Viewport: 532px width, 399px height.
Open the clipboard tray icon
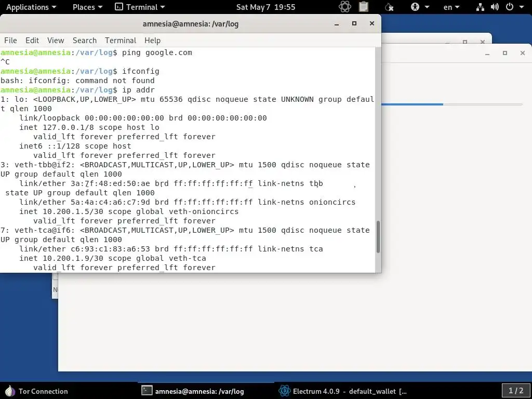(363, 7)
